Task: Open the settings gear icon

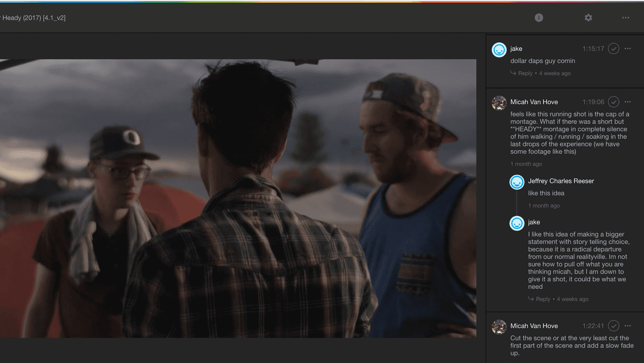Action: tap(588, 18)
